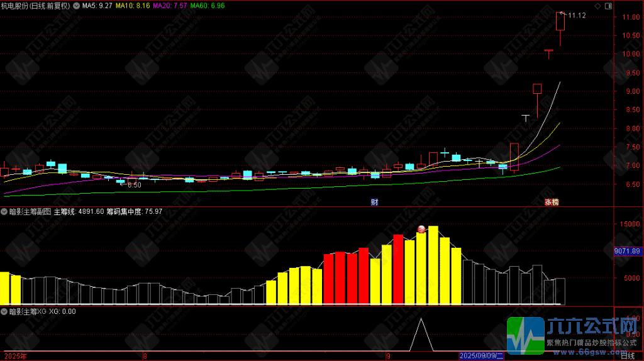
Task: Click the diamond icon at chart top-right
Action: [598, 6]
